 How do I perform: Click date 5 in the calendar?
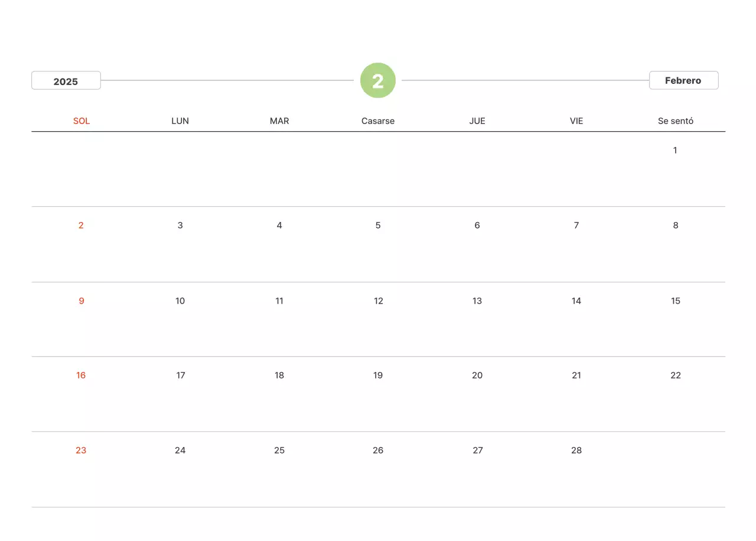coord(378,226)
